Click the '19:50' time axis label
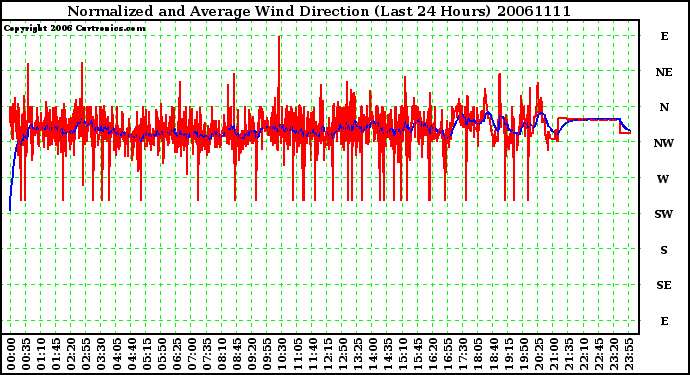Image resolution: width=690 pixels, height=375 pixels. 523,354
